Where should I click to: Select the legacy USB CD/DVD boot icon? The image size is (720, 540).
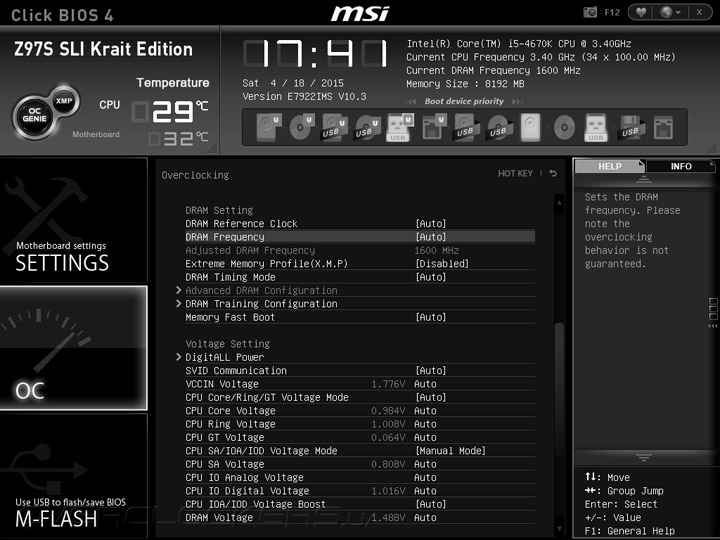500,127
